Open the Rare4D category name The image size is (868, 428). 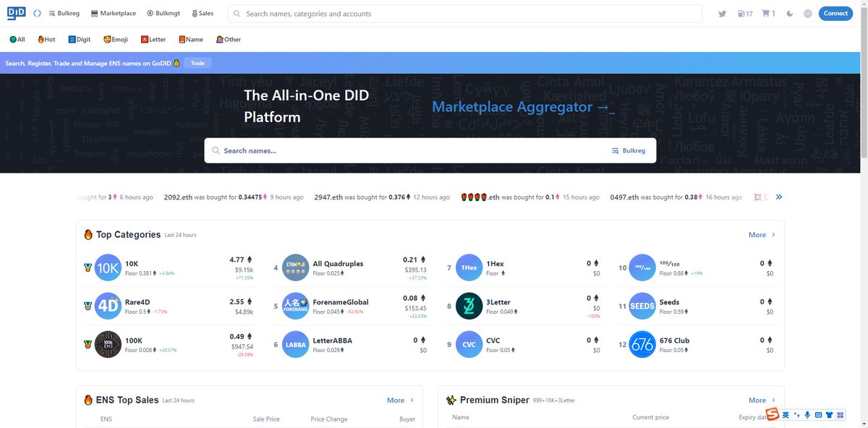[x=137, y=302]
